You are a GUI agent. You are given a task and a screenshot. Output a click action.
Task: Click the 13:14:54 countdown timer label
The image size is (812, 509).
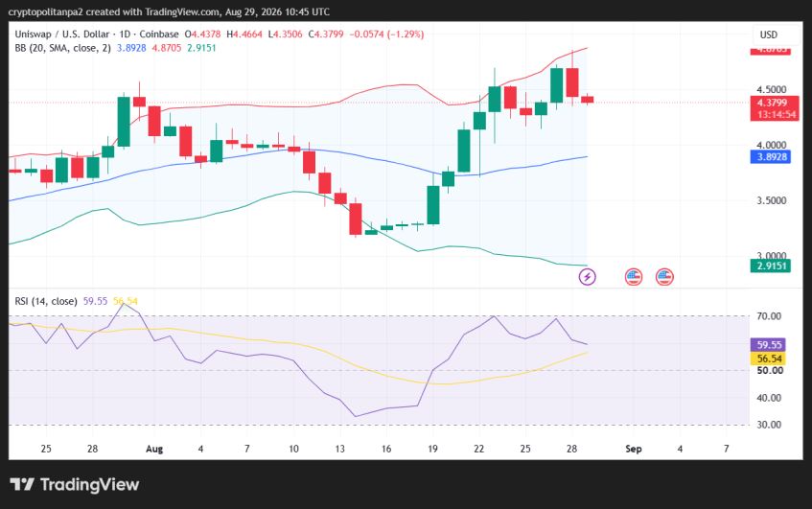coord(776,114)
